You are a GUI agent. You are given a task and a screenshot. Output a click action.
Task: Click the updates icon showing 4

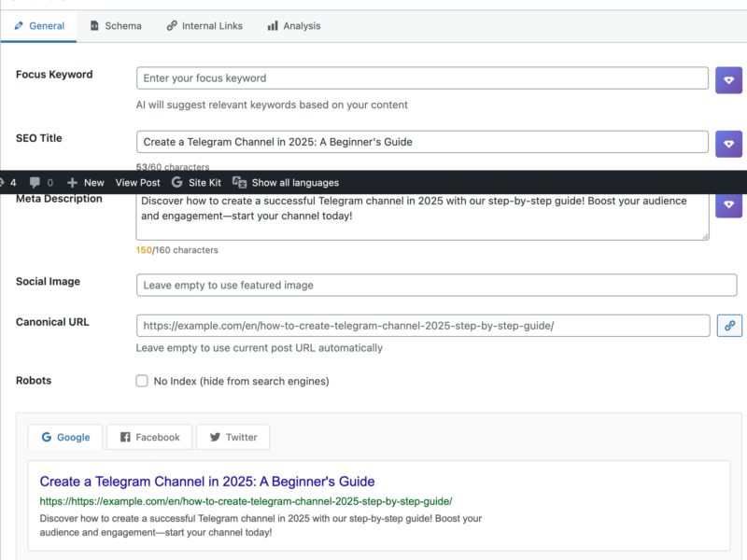9,182
